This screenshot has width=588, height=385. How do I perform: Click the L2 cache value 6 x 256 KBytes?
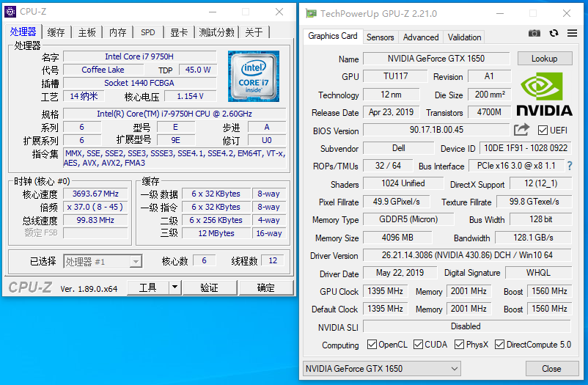tap(216, 220)
